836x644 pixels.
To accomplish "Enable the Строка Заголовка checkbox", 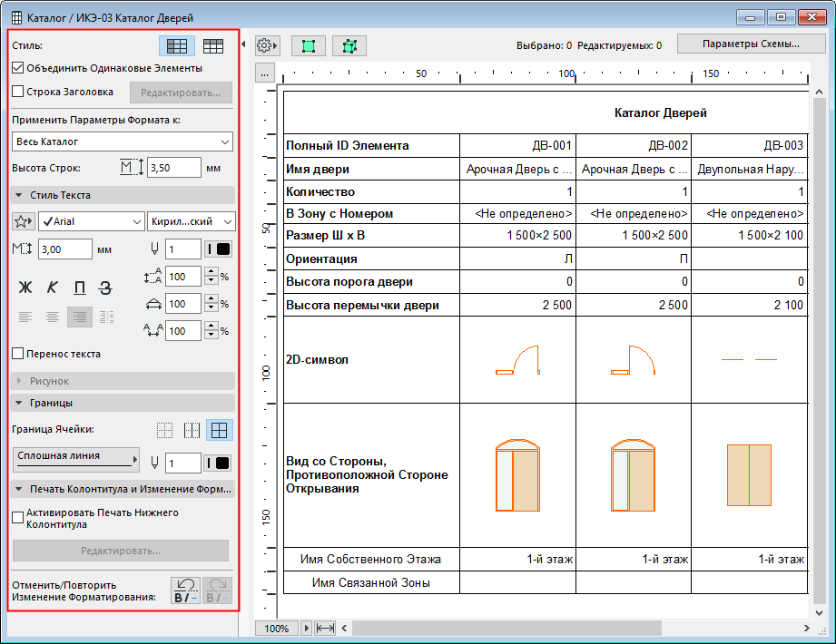I will tap(18, 92).
